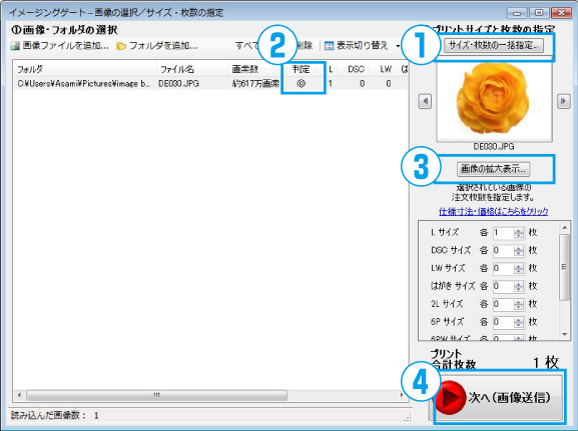Click the ◎ judgment mark in row
Screen dimensions: 578x431
(301, 84)
